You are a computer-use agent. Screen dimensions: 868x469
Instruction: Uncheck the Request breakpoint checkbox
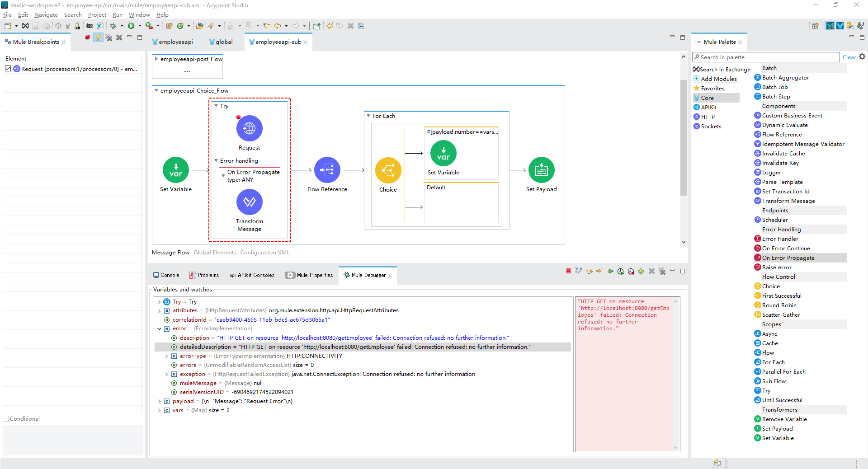click(x=8, y=69)
